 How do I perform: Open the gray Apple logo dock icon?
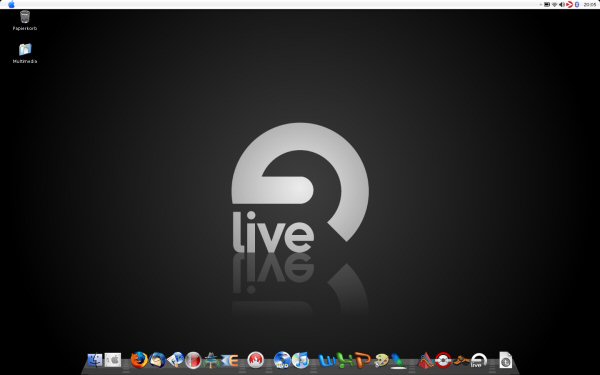click(x=113, y=360)
